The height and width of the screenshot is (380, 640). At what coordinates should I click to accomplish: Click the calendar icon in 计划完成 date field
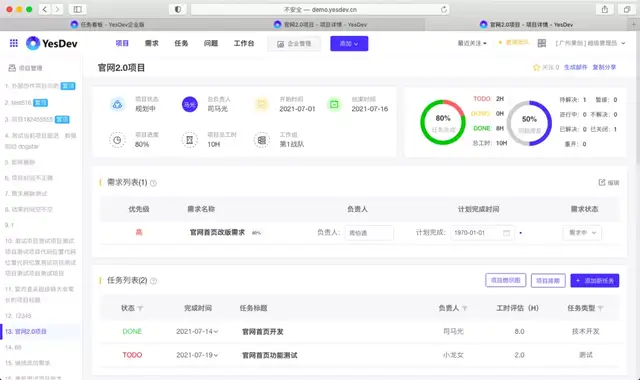[x=506, y=233]
